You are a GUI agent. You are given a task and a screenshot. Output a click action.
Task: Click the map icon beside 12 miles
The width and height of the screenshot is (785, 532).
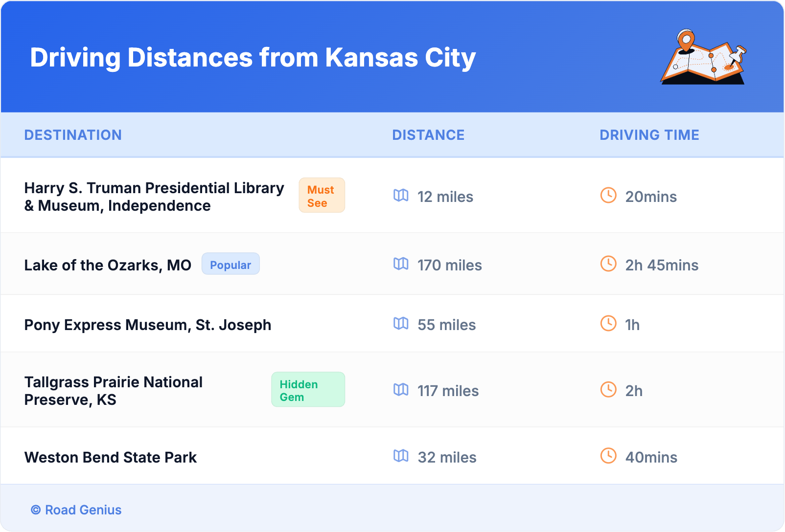pyautogui.click(x=401, y=196)
